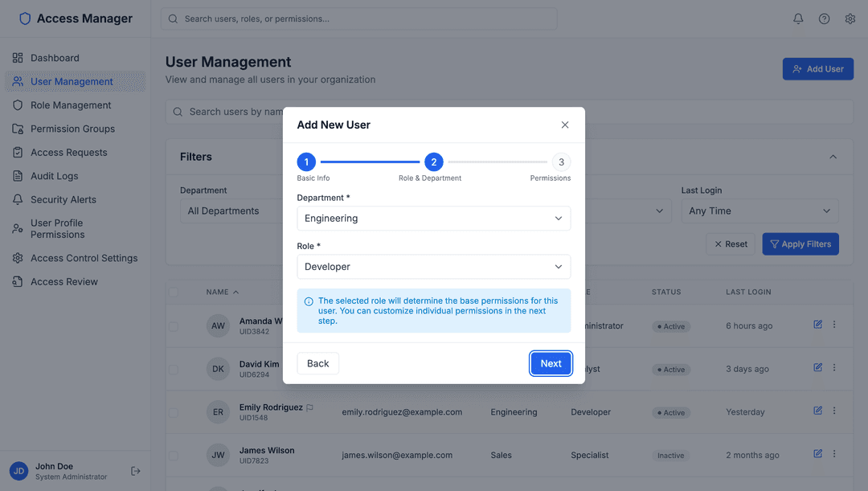
Task: Edit Emily Rodriguez with the pencil icon
Action: pyautogui.click(x=817, y=410)
